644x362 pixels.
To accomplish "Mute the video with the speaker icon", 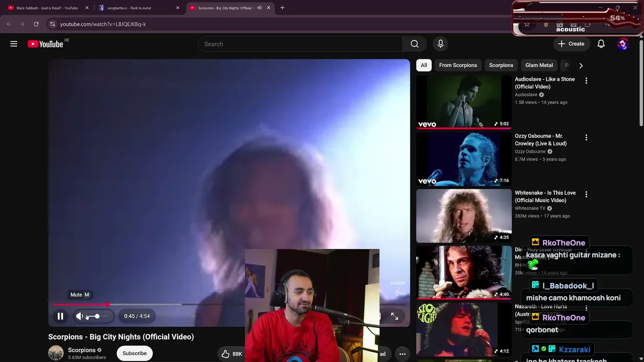I will point(79,316).
